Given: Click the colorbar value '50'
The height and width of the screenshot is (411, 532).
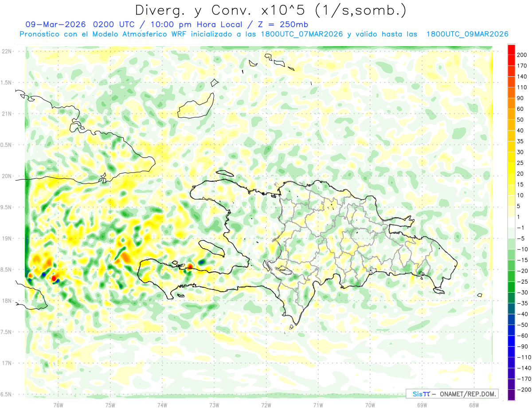Looking at the screenshot, I should 520,120.
